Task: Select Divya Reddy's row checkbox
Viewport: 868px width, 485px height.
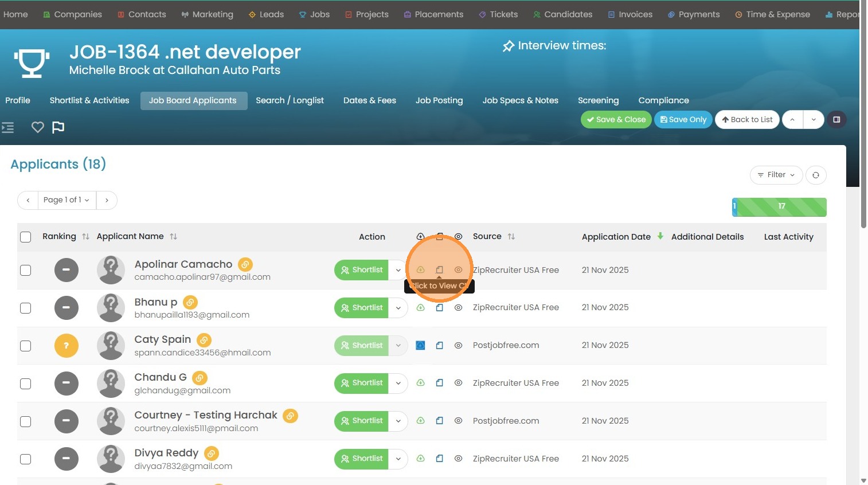Action: point(26,459)
